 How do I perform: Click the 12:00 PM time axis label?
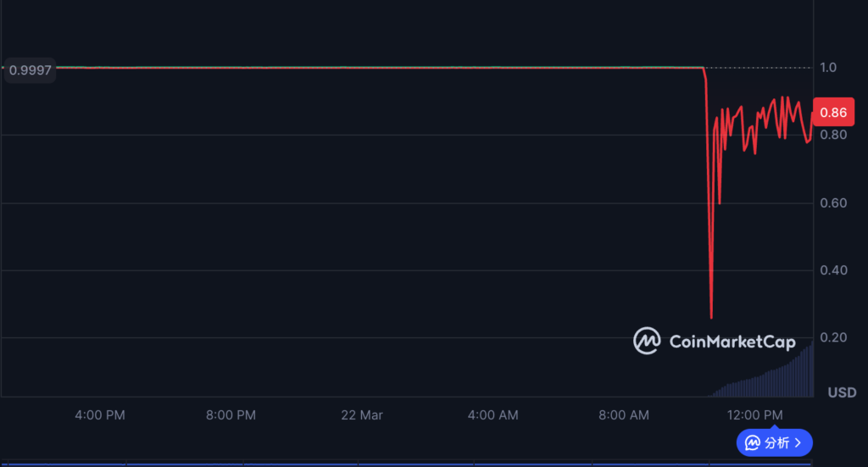tap(755, 414)
